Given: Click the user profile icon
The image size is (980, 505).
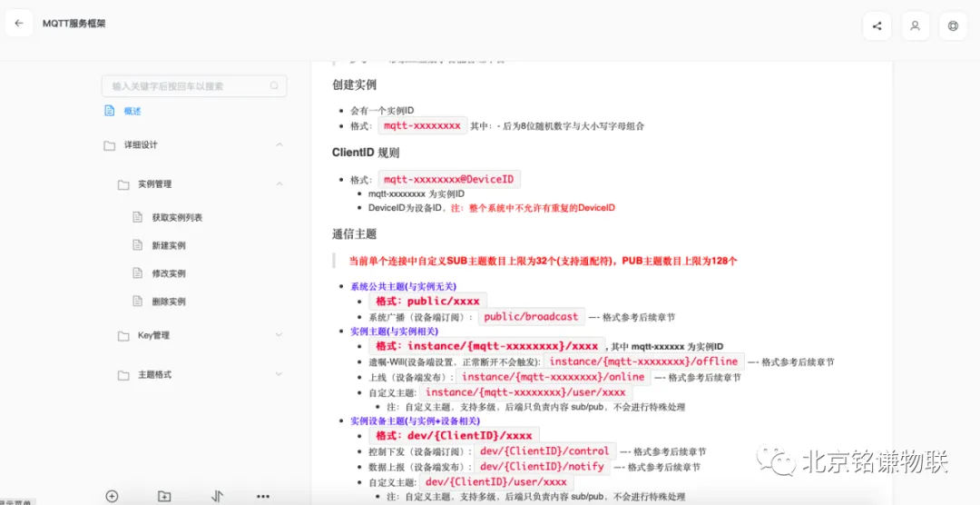Looking at the screenshot, I should (x=915, y=25).
